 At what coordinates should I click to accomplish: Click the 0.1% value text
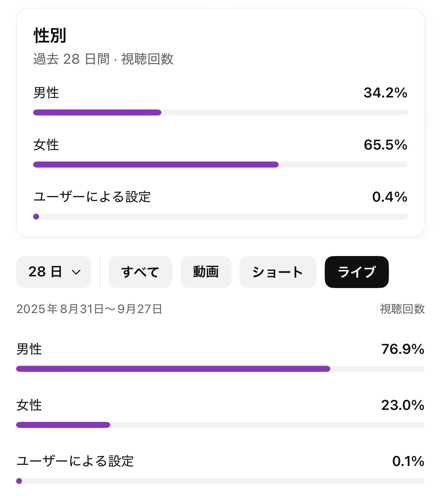[x=408, y=461]
